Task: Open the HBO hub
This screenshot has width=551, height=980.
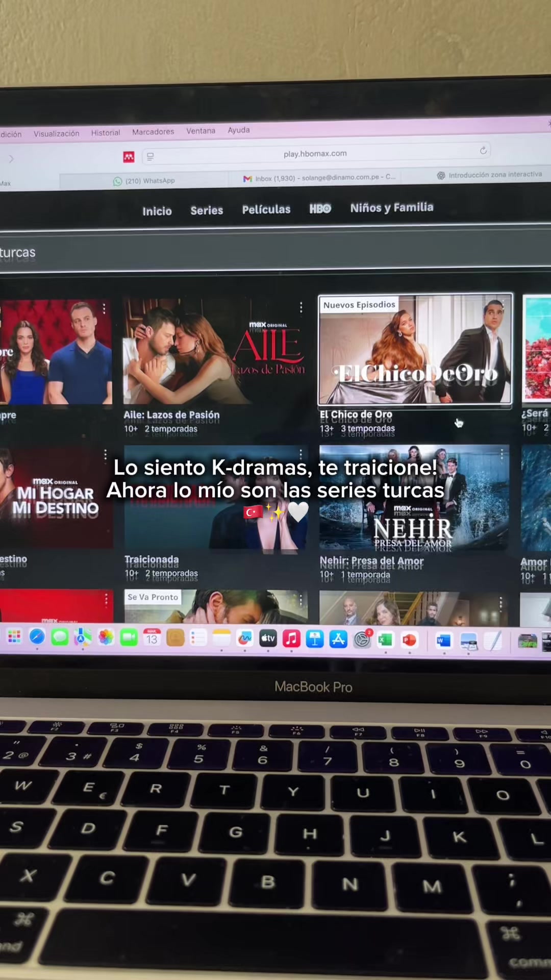Action: click(x=320, y=208)
